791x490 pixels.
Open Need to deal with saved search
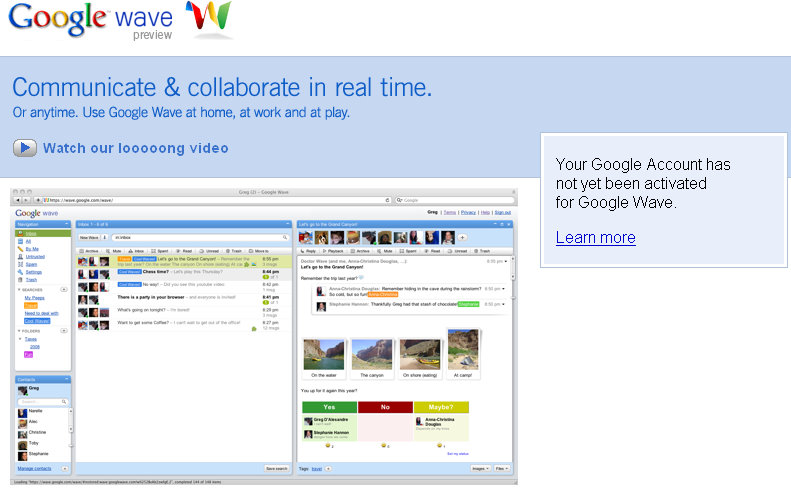[41, 313]
